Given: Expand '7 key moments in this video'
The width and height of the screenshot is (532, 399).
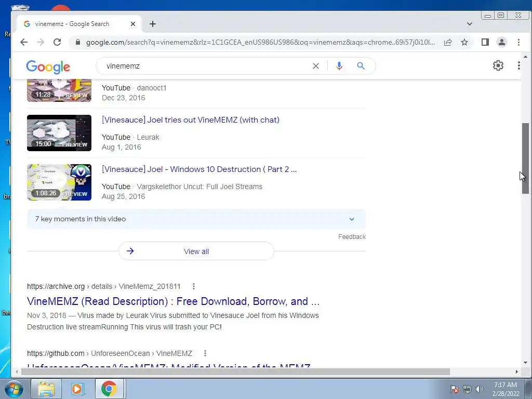Looking at the screenshot, I should coord(196,219).
